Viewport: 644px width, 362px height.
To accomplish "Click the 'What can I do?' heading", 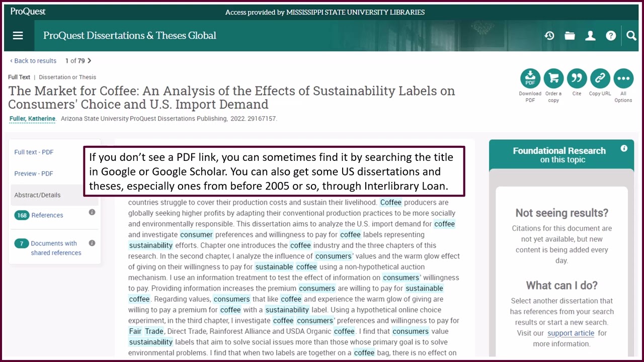I will [x=562, y=285].
